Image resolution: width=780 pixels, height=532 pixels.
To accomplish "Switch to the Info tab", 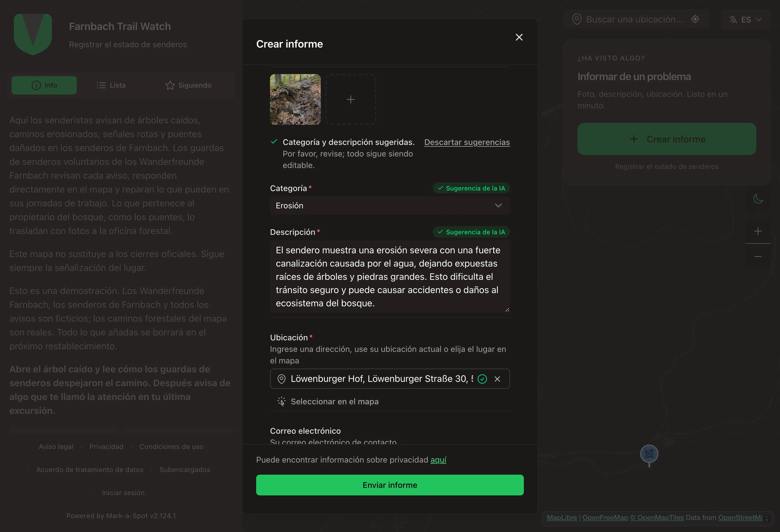I will coord(44,85).
